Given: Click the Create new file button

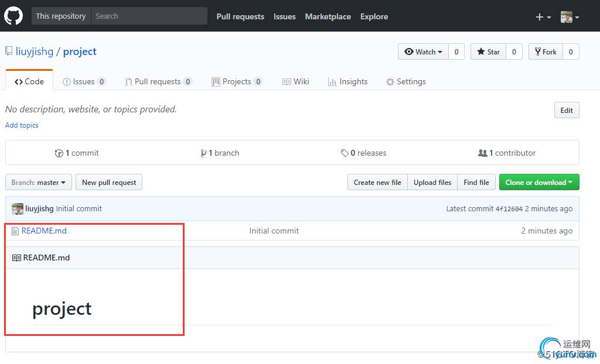Looking at the screenshot, I should tap(377, 183).
